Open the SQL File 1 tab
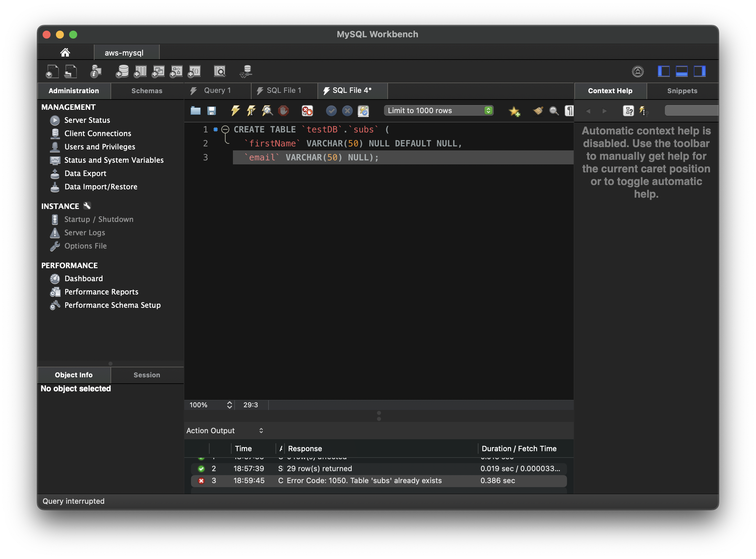Image resolution: width=756 pixels, height=559 pixels. 284,91
